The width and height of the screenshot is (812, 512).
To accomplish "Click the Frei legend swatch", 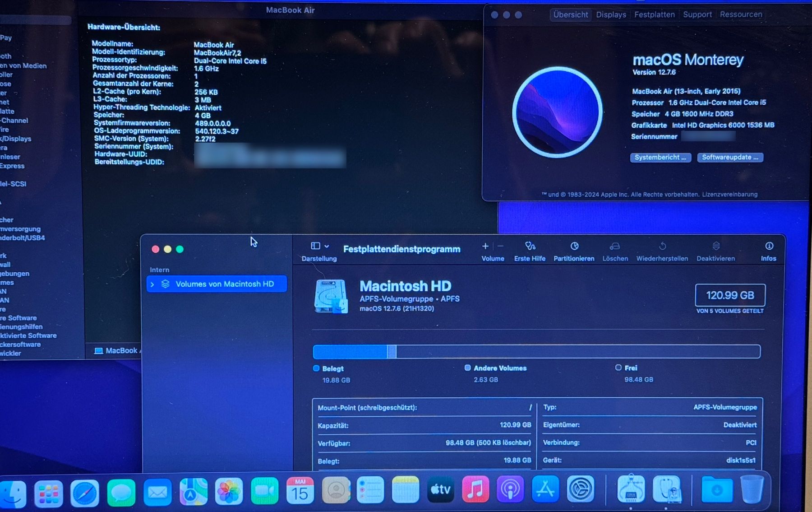I will 618,368.
